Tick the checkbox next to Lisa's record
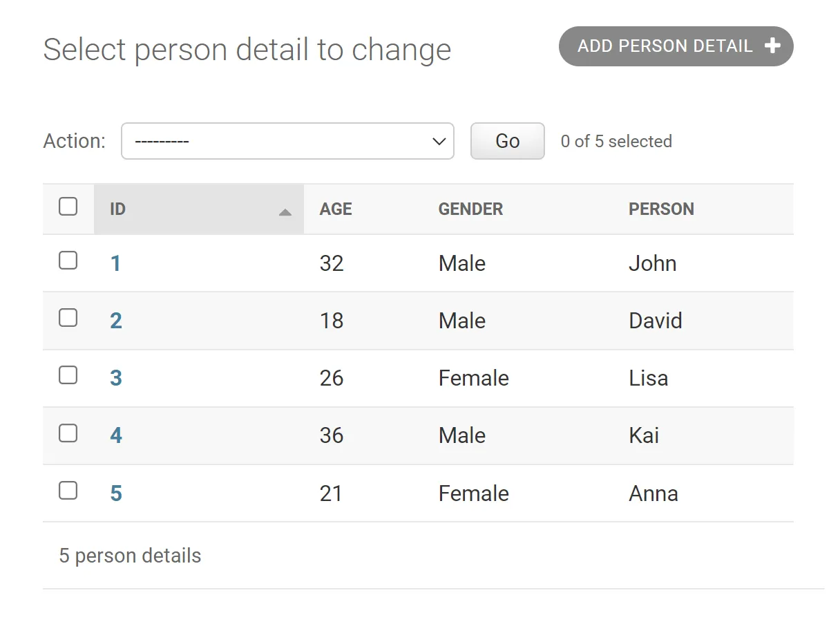This screenshot has height=642, width=840. 68,375
